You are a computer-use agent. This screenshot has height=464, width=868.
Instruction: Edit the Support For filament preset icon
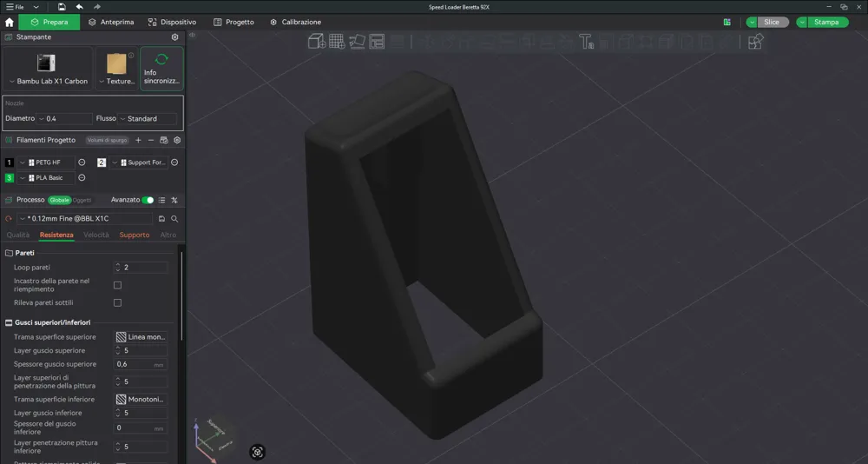click(174, 162)
